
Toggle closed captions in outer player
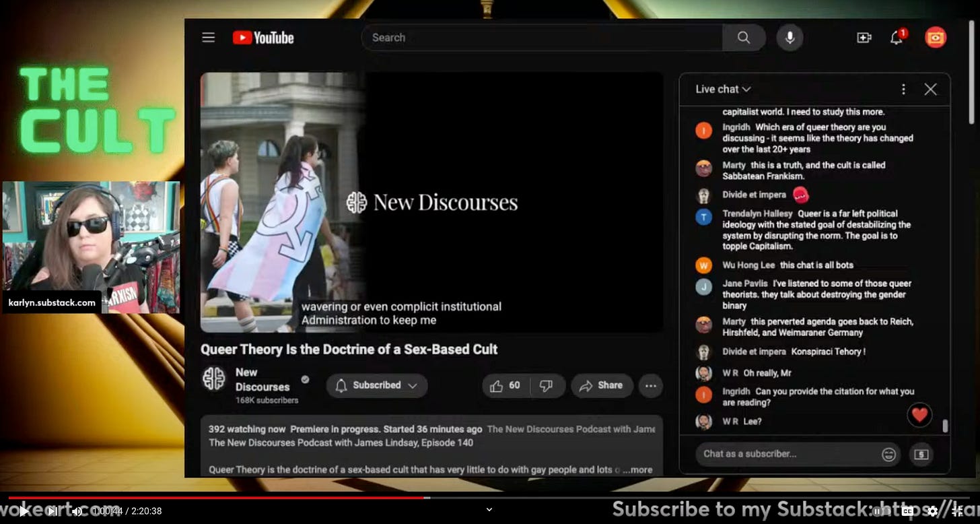(x=908, y=511)
